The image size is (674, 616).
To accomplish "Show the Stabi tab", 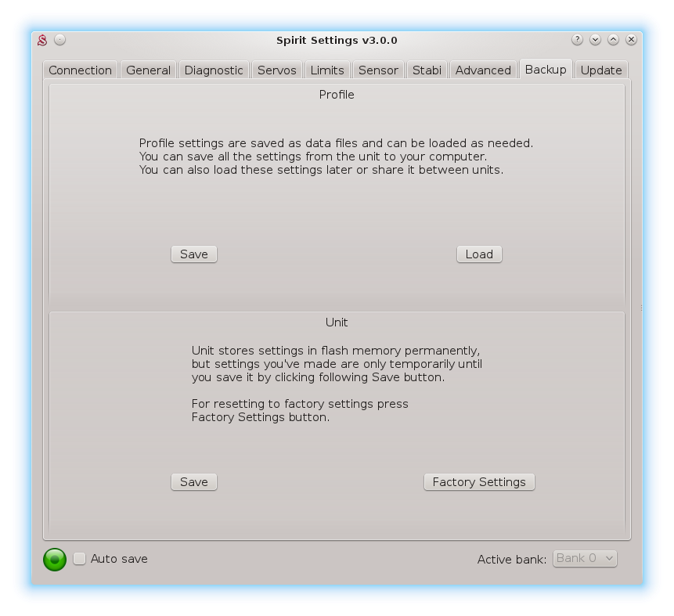I will click(427, 70).
